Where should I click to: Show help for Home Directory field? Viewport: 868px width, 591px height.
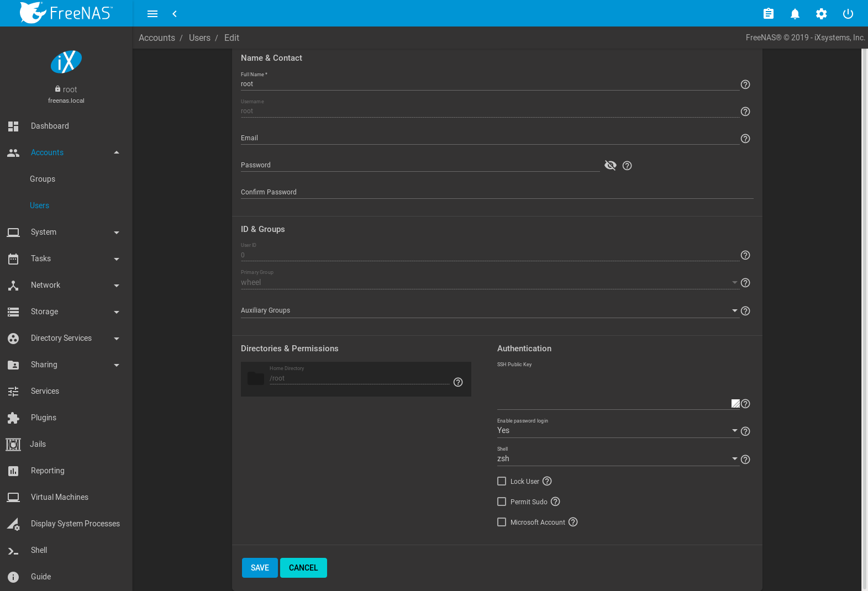coord(458,382)
